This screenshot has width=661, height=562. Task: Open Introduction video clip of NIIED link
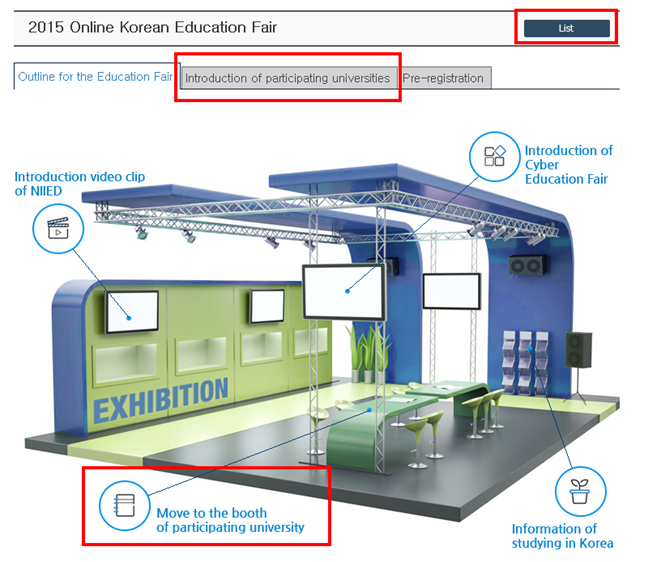[80, 184]
